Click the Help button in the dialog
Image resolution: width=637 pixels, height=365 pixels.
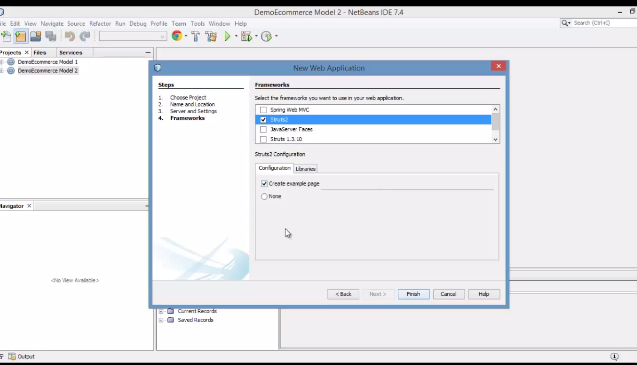pyautogui.click(x=484, y=294)
